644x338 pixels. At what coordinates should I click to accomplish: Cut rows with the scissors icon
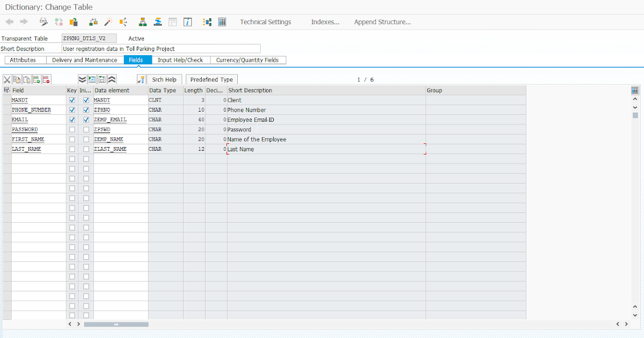click(x=8, y=79)
